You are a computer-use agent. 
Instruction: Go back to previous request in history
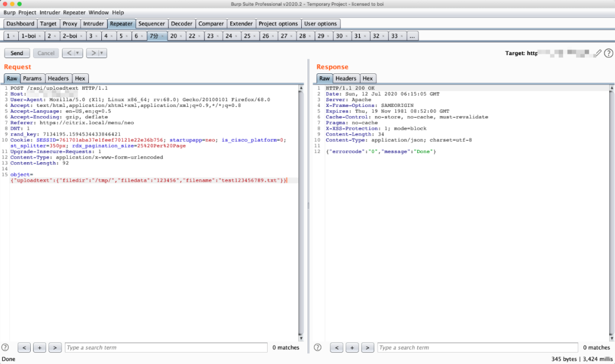[69, 53]
